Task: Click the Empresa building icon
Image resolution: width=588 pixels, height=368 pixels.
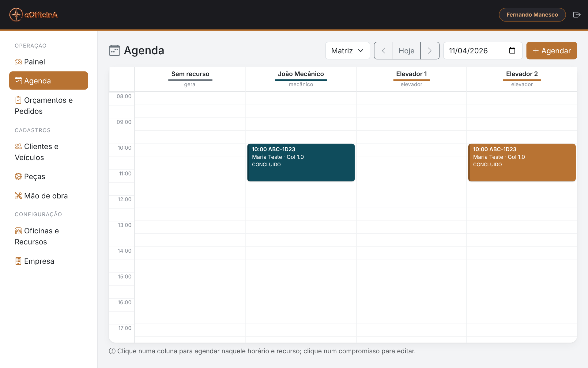Action: [x=18, y=261]
